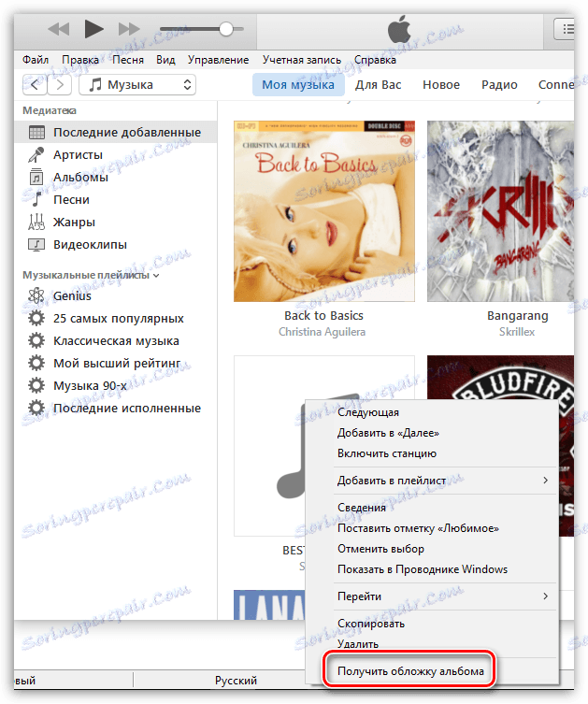The height and width of the screenshot is (704, 588).
Task: Click the gear icon for Музыка 90-х
Action: point(36,386)
